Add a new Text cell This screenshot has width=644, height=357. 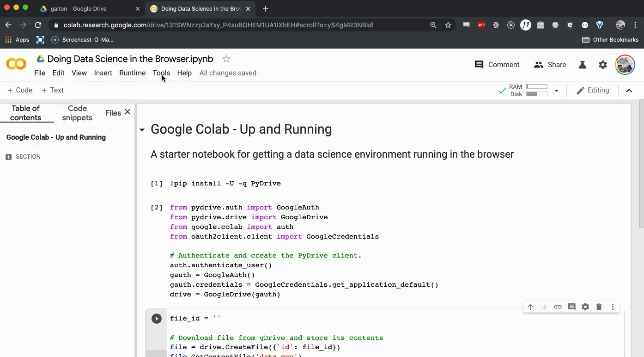click(x=53, y=90)
